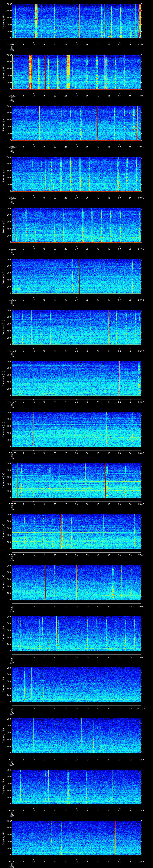Open the spectrogram panel starting at 10:56:00
This screenshot has height=868, width=153.
tap(76, 532)
